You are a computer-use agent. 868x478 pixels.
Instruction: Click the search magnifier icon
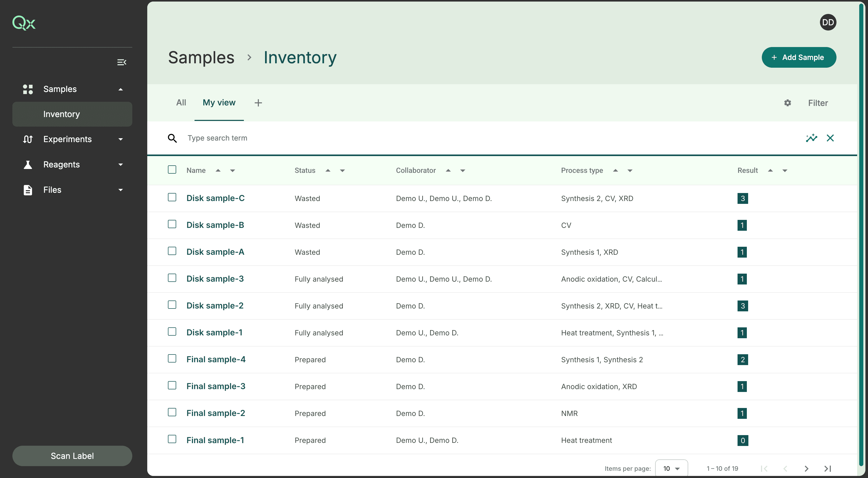tap(173, 138)
